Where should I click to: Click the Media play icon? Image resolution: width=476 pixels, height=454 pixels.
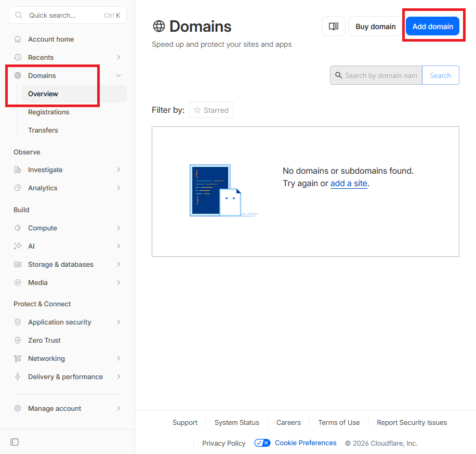(18, 282)
